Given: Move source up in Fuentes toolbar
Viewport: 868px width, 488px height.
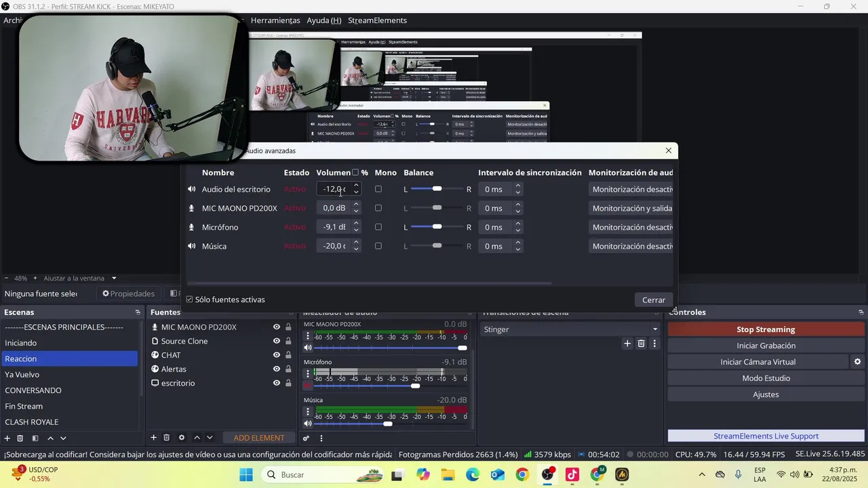Looking at the screenshot, I should [x=197, y=438].
